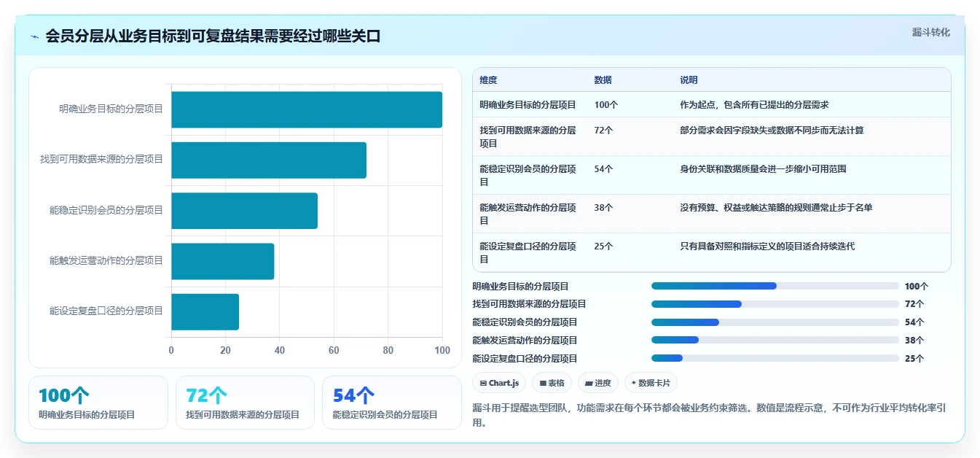Image resolution: width=980 pixels, height=458 pixels.
Task: Click the description 作为起点，包含所有已提出的分层需求
Action: pos(754,105)
